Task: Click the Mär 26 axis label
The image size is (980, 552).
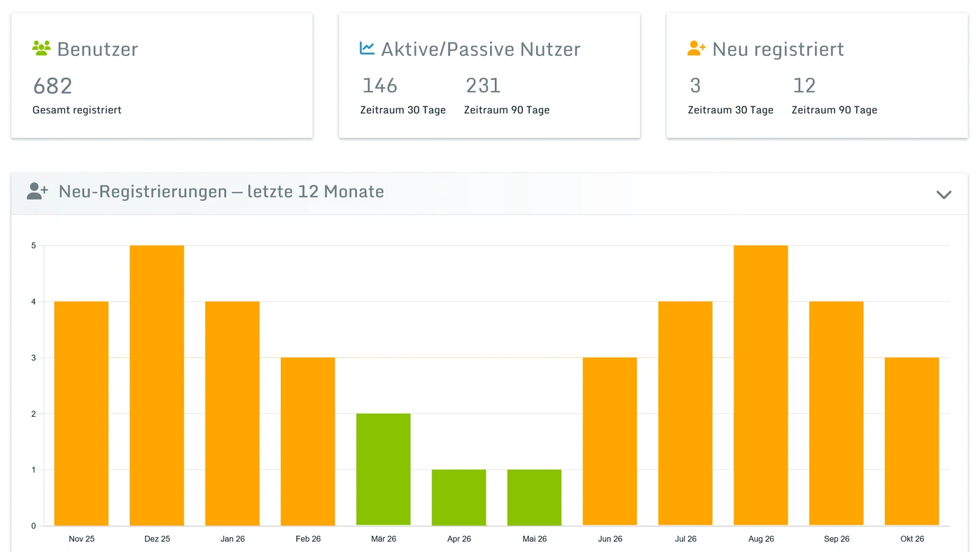Action: click(x=384, y=539)
